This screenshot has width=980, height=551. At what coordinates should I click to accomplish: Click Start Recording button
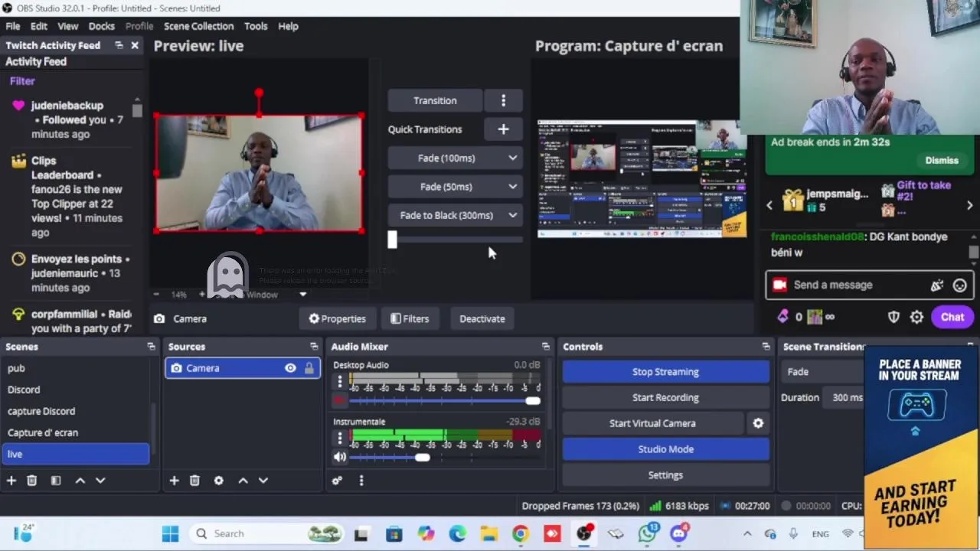[x=665, y=397]
